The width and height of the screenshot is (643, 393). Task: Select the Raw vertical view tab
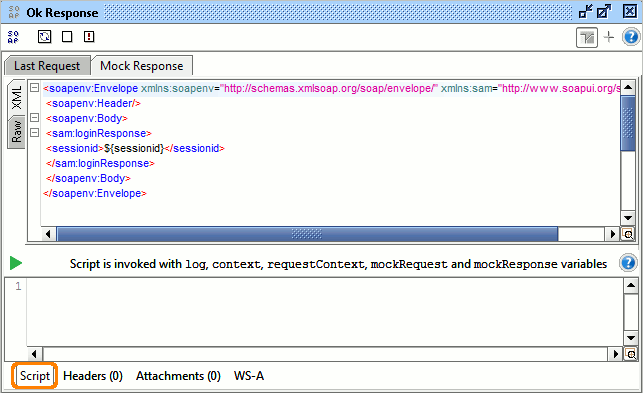click(17, 132)
